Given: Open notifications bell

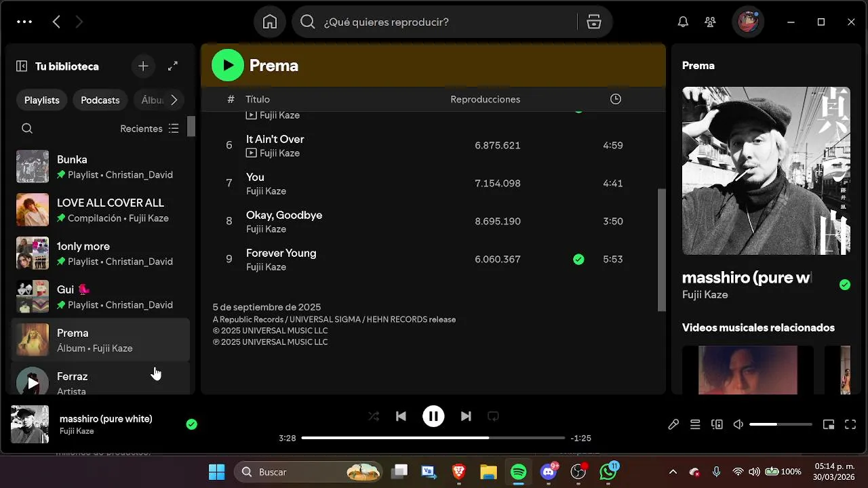Looking at the screenshot, I should [683, 22].
